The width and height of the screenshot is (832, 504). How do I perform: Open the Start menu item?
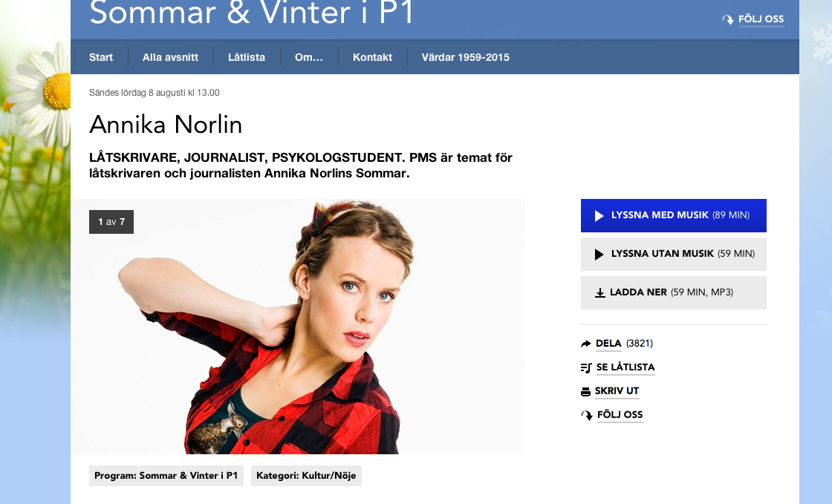pyautogui.click(x=101, y=57)
